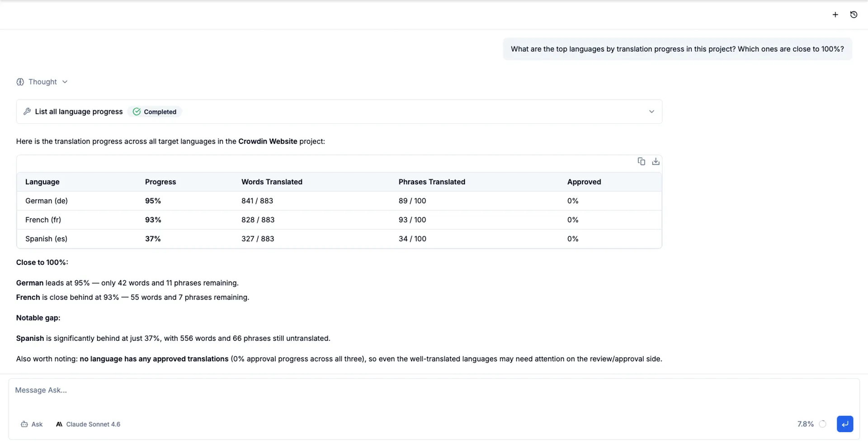
Task: Click the 7.8% usage percentage
Action: (x=805, y=424)
